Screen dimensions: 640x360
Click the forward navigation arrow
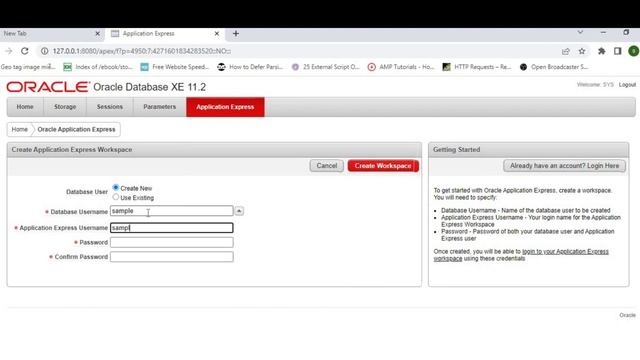[9, 51]
